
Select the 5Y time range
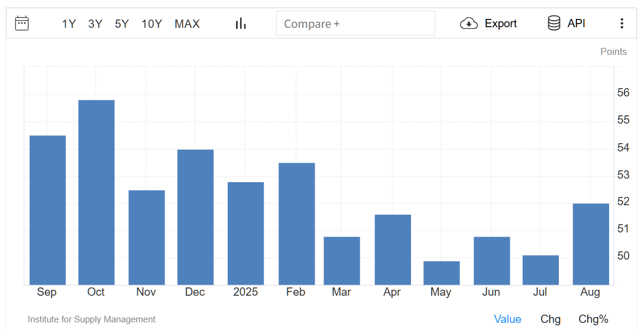122,24
